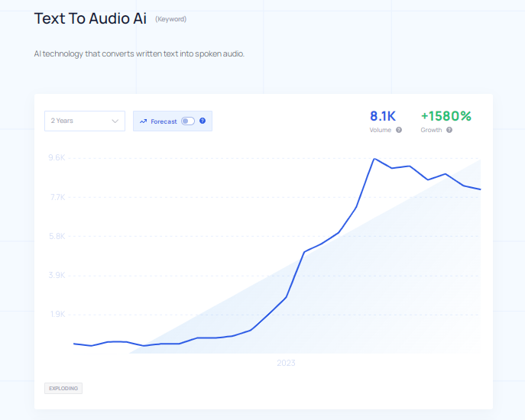Click the highest peak of the blue trend line
Viewport: 525px width, 420px height.
point(374,159)
